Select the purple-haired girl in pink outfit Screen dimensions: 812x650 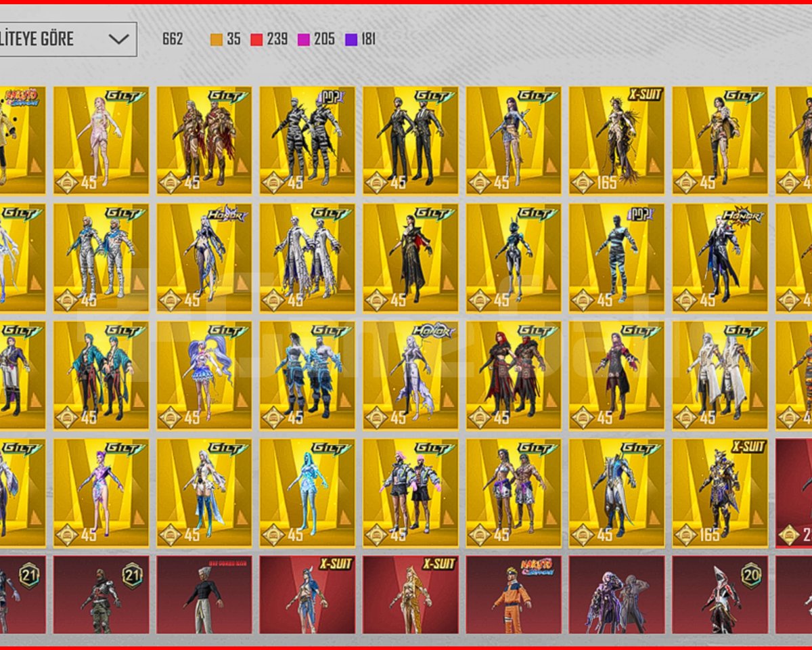[101, 494]
